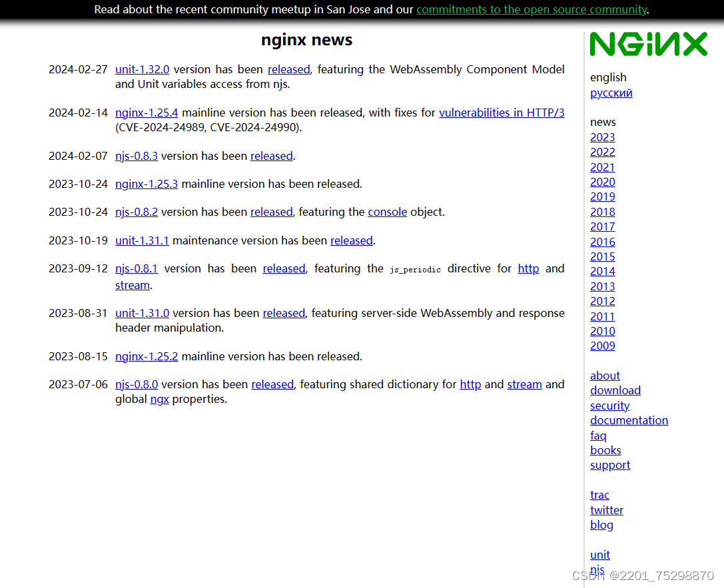724x588 pixels.
Task: Click the js_periodic directive text
Action: pyautogui.click(x=415, y=270)
